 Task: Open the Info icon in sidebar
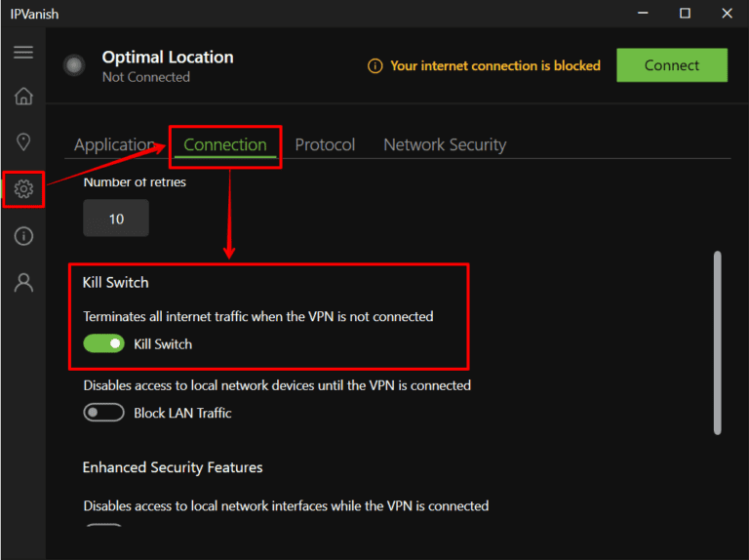tap(23, 236)
